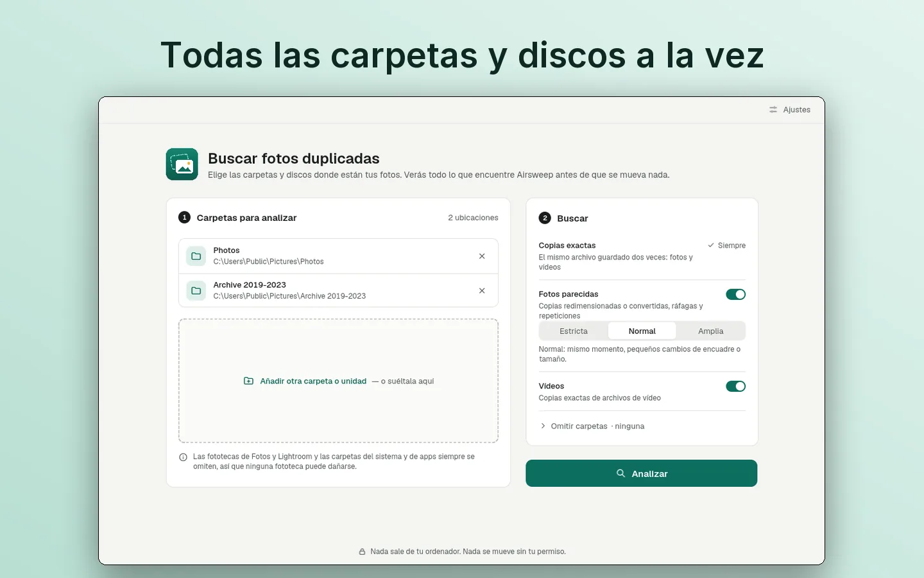
Task: Start scan with Analizar button
Action: [642, 473]
